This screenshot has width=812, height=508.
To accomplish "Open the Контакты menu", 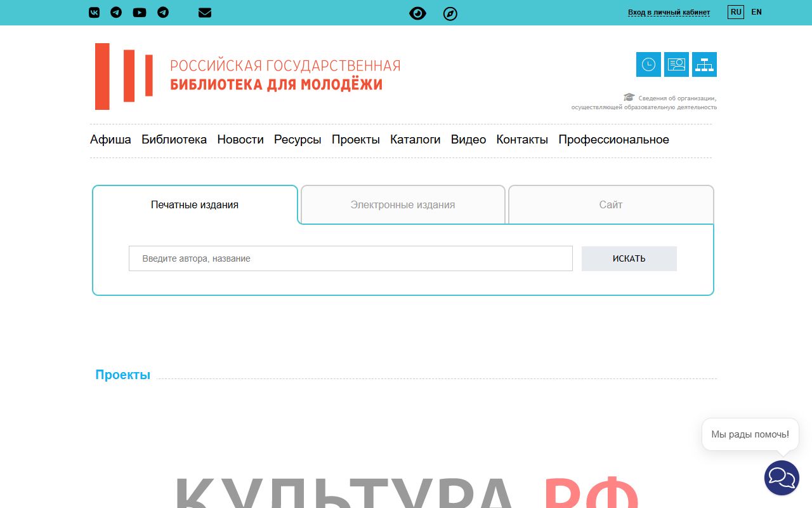I will tap(522, 140).
